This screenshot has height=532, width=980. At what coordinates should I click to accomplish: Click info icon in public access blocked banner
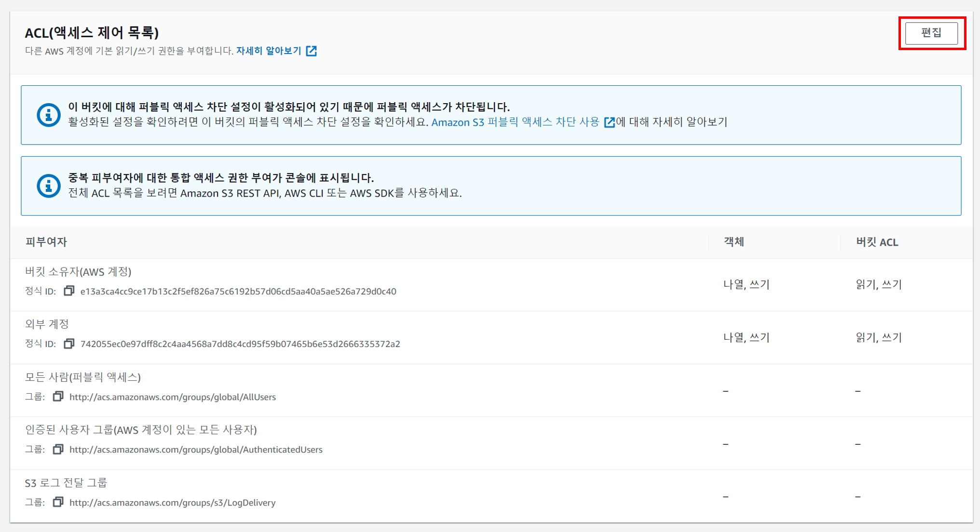click(x=49, y=115)
